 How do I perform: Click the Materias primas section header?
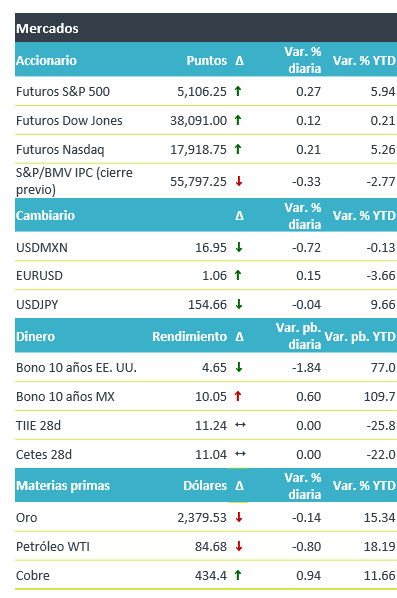(x=63, y=485)
